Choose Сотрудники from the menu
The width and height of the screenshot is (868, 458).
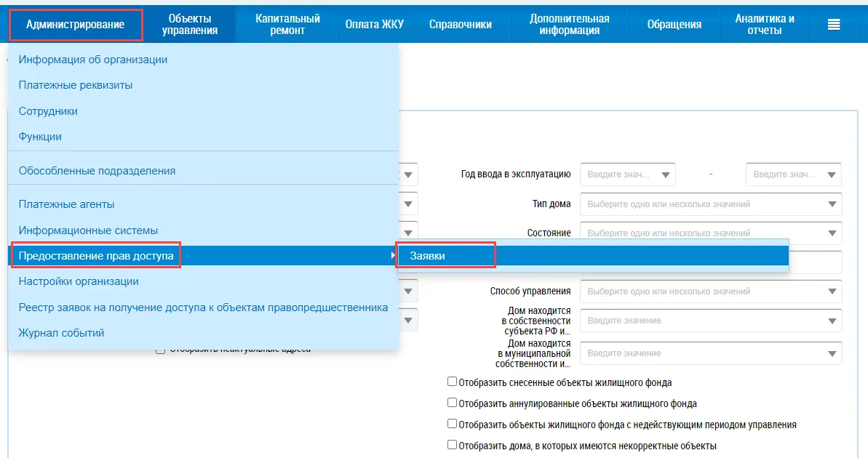48,111
